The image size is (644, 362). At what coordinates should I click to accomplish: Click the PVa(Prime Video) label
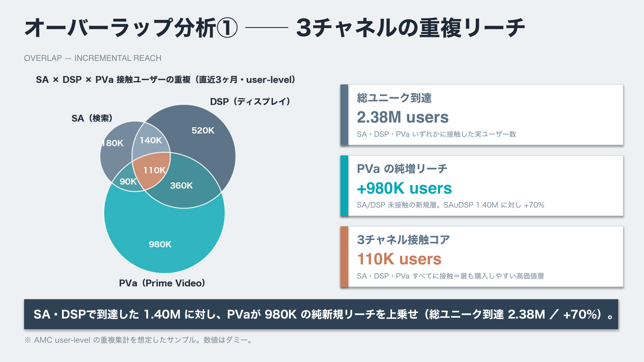tap(162, 283)
